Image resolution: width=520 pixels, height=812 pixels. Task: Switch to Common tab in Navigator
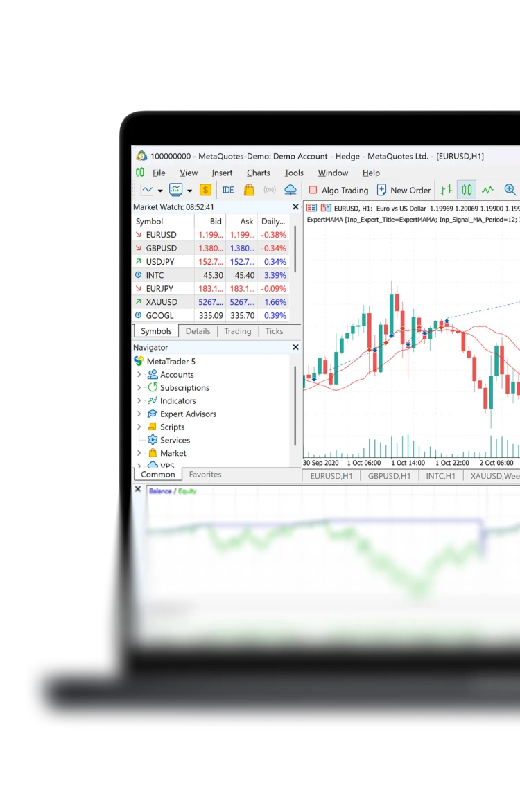click(x=158, y=475)
